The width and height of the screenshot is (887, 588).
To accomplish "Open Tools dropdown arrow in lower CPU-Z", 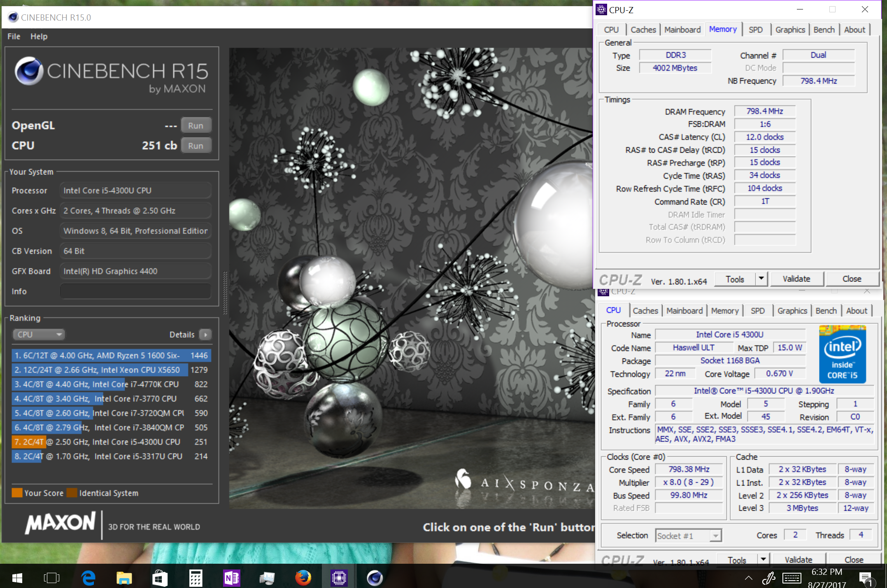I will [764, 560].
